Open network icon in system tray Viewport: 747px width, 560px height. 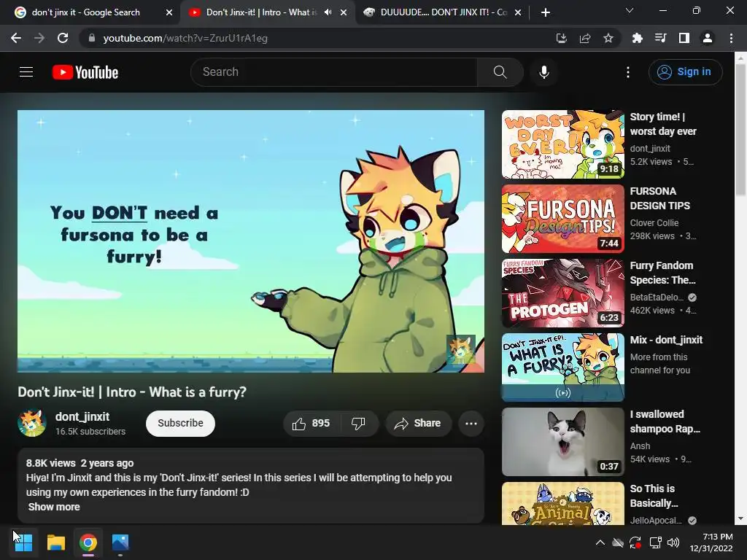(656, 542)
